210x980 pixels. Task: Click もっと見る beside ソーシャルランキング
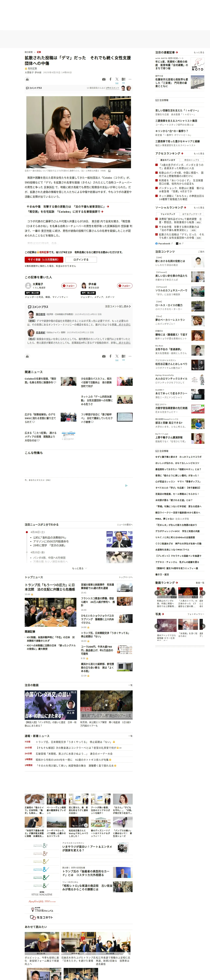click(199, 208)
